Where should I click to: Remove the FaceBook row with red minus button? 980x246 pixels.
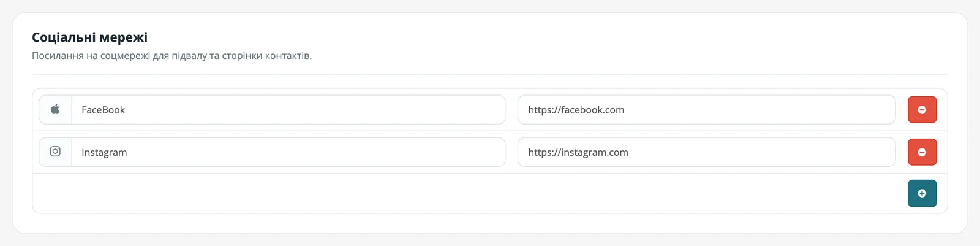coord(922,110)
